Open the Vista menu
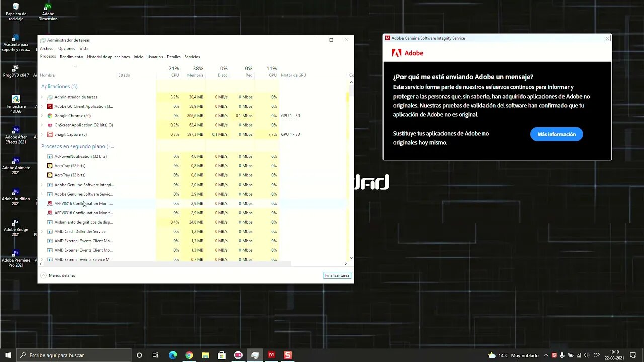Image resolution: width=644 pixels, height=362 pixels. [x=84, y=49]
